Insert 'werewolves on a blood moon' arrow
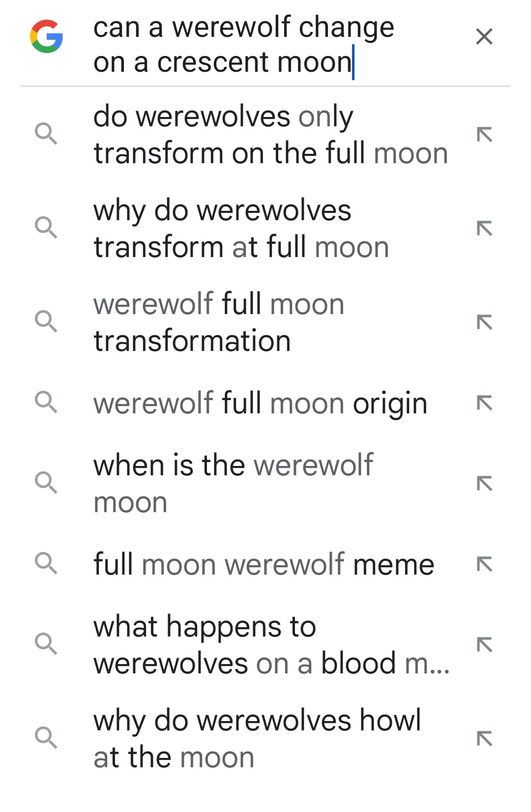531x812 pixels. click(x=484, y=644)
